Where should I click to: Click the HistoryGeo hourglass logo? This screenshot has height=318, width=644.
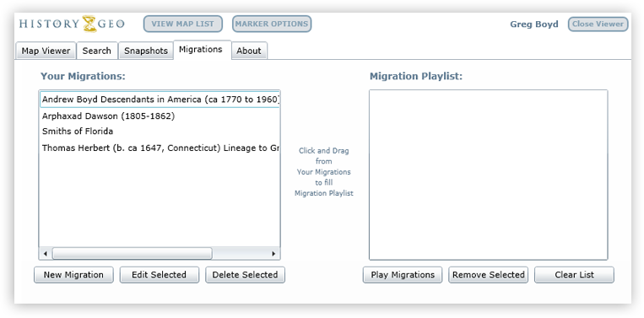89,24
